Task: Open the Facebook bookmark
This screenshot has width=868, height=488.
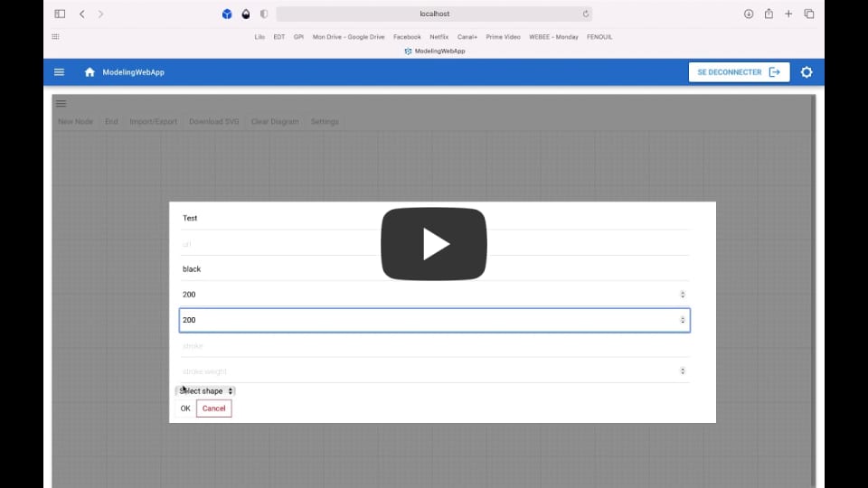Action: pos(407,37)
